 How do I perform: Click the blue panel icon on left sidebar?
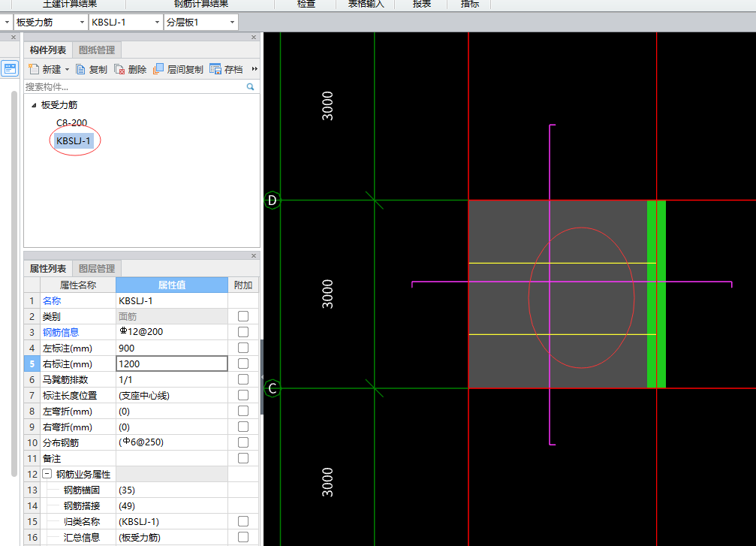click(x=10, y=68)
